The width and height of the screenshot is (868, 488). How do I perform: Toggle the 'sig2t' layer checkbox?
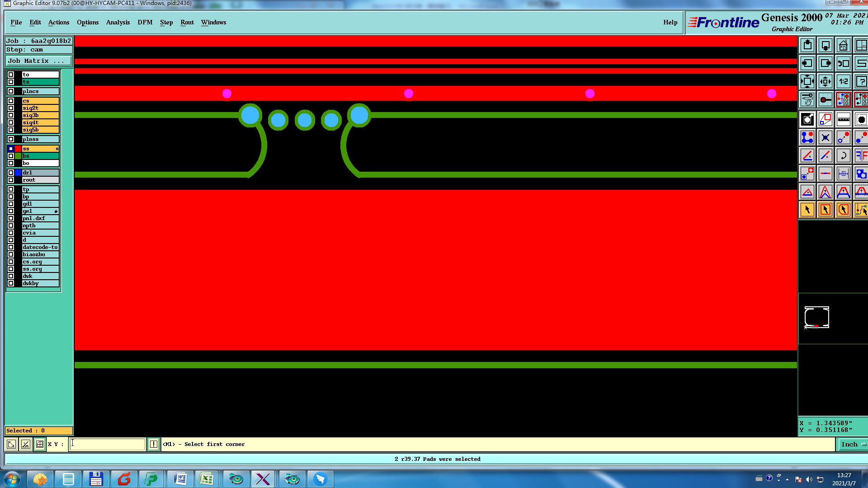[x=11, y=108]
